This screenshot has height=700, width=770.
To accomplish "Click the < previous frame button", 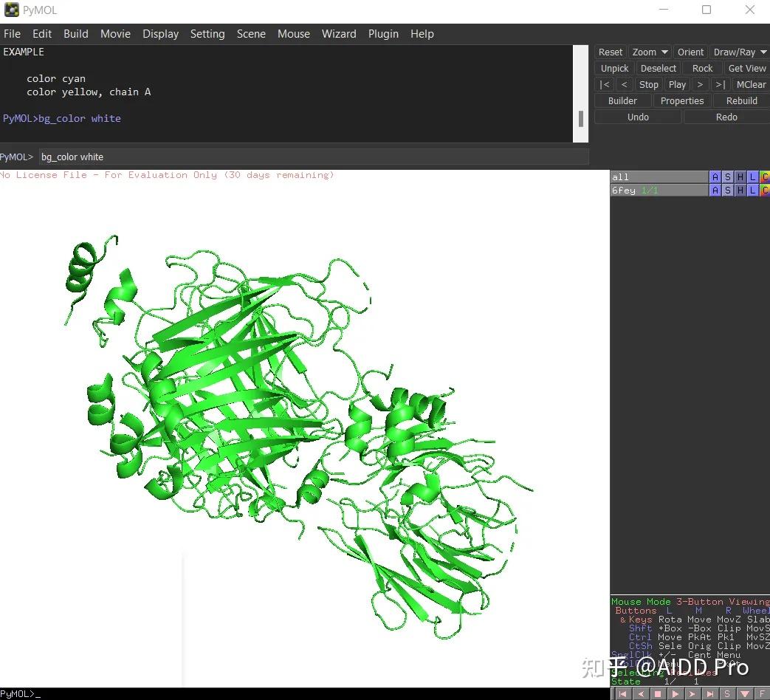I will point(624,84).
